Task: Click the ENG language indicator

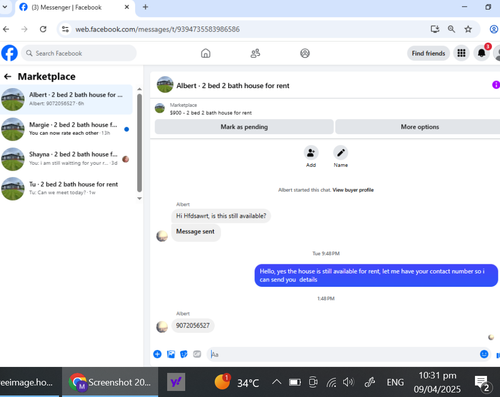Action: (395, 382)
